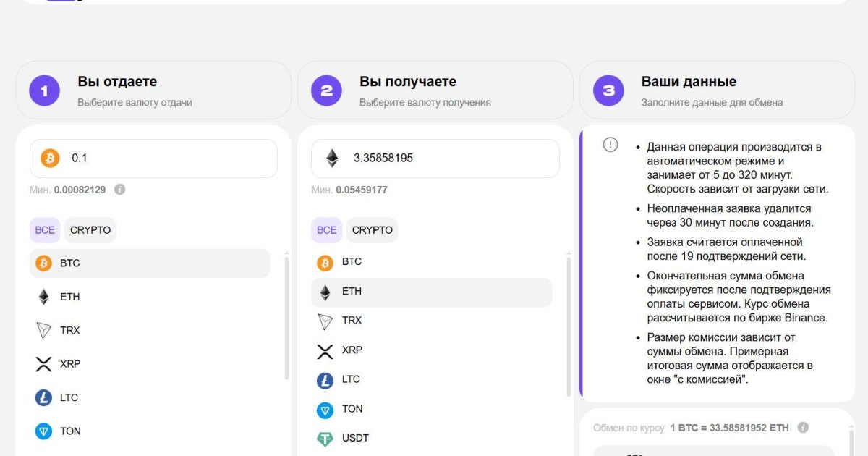
Task: Switch to ВСЕ tab under Вы получаете
Action: tap(327, 230)
